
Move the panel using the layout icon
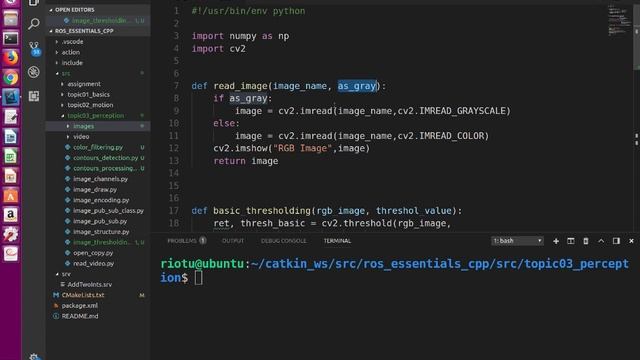(616, 241)
